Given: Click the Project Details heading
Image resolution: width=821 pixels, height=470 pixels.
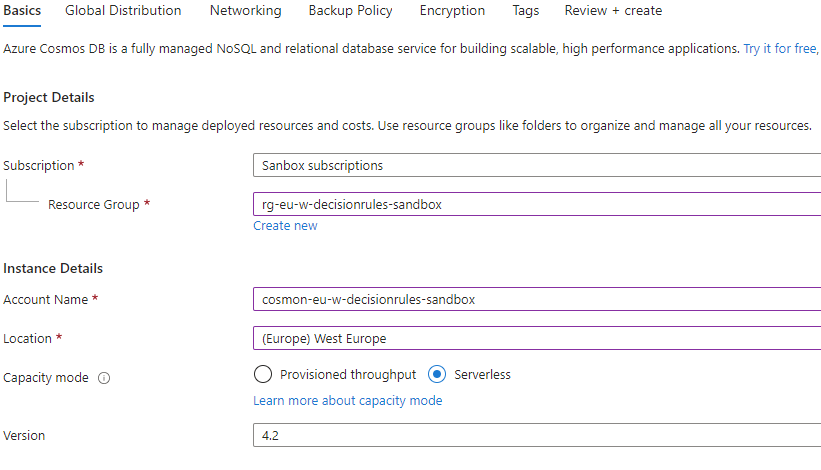Looking at the screenshot, I should (x=49, y=98).
